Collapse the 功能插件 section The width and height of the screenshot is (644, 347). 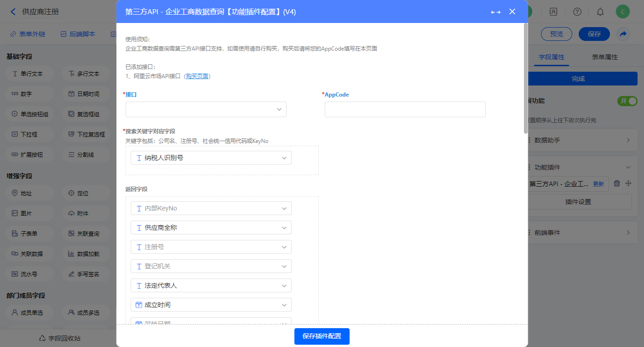[x=628, y=167]
